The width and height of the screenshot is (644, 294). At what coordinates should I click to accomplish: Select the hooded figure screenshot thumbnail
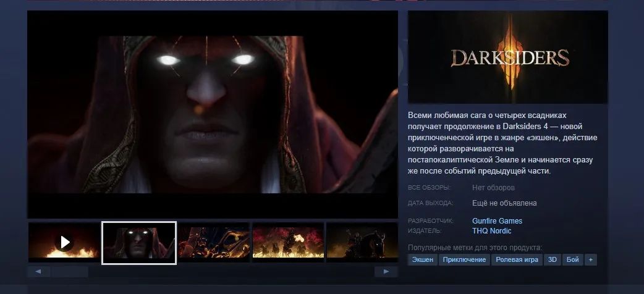[139, 243]
